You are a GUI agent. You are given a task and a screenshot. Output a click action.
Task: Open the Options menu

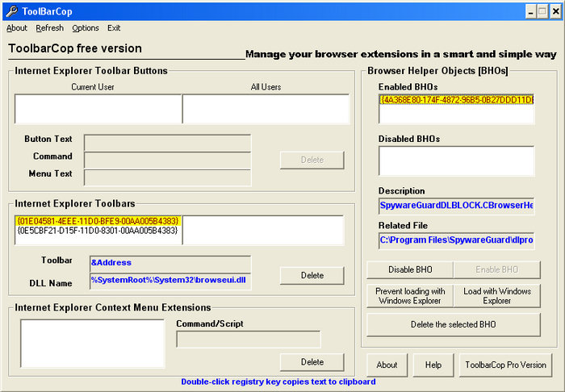point(86,28)
